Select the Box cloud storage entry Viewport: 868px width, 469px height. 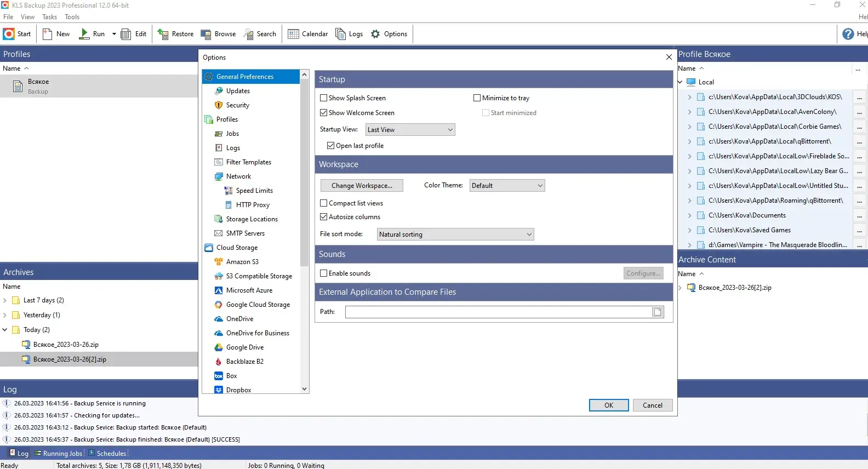click(x=231, y=376)
